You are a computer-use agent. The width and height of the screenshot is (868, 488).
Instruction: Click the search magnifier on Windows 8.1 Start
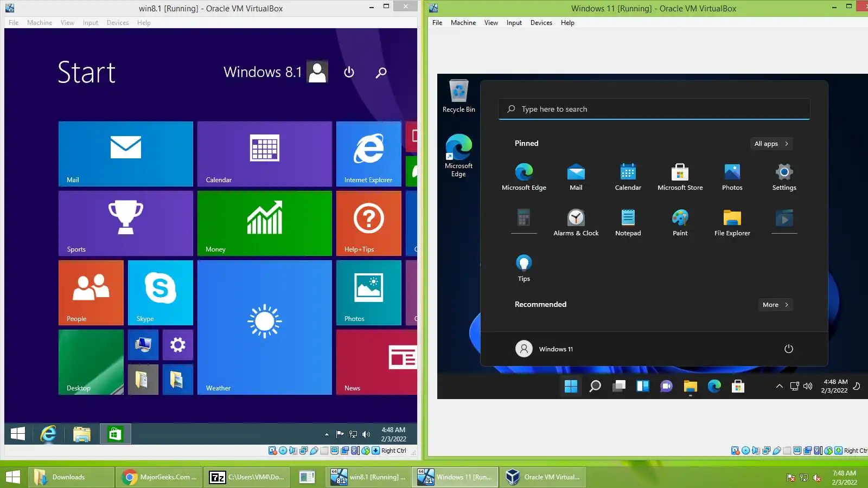[x=381, y=72]
